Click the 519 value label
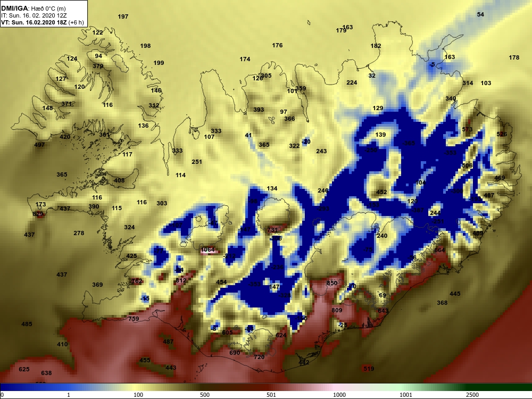 [x=369, y=369]
